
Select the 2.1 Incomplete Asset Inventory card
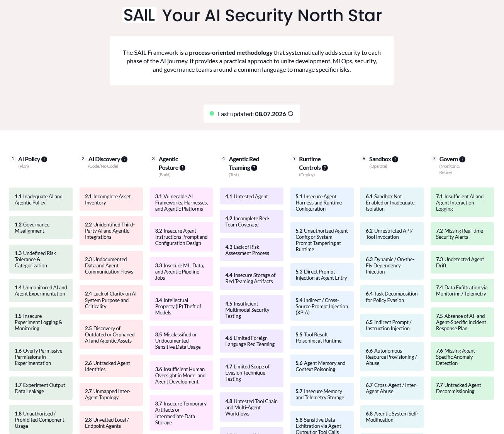[111, 199]
